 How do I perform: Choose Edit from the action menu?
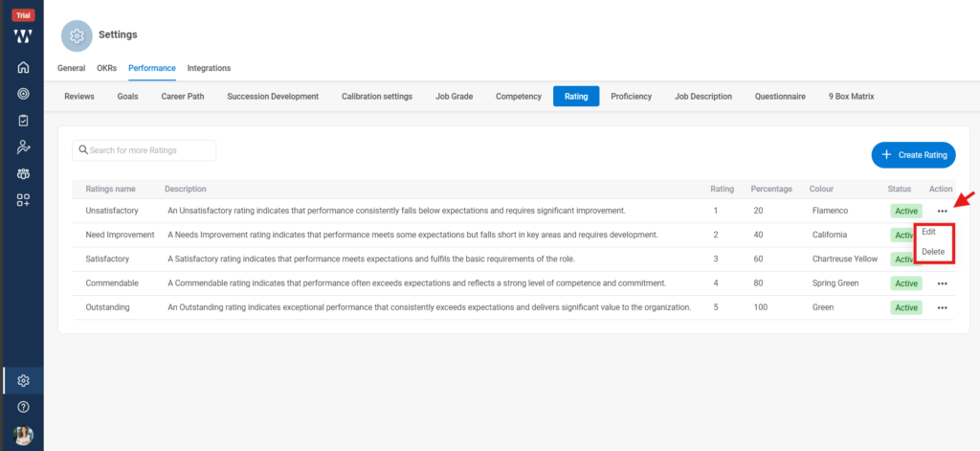tap(928, 232)
